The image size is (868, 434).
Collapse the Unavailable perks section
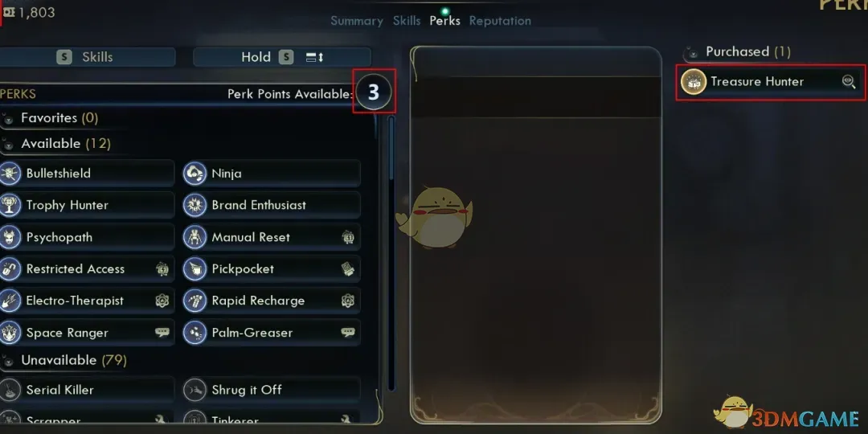(9, 362)
